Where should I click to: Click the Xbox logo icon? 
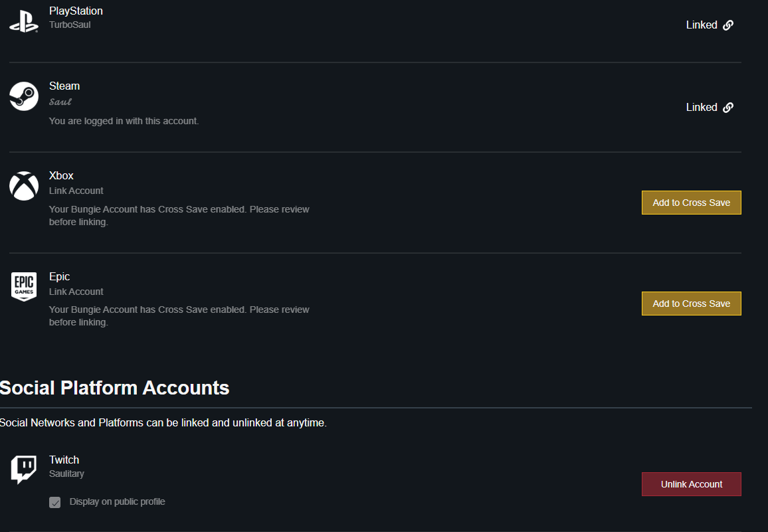(24, 186)
